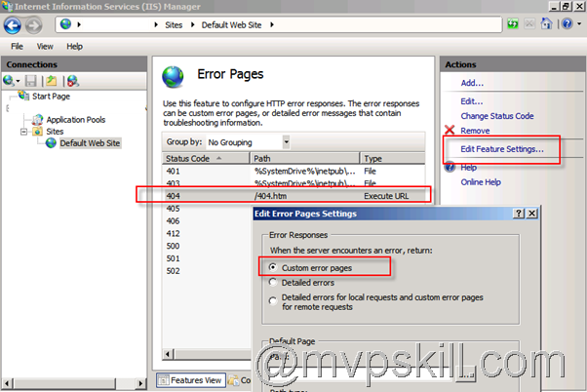Select the 500 status code row
The image size is (587, 392).
point(173,246)
